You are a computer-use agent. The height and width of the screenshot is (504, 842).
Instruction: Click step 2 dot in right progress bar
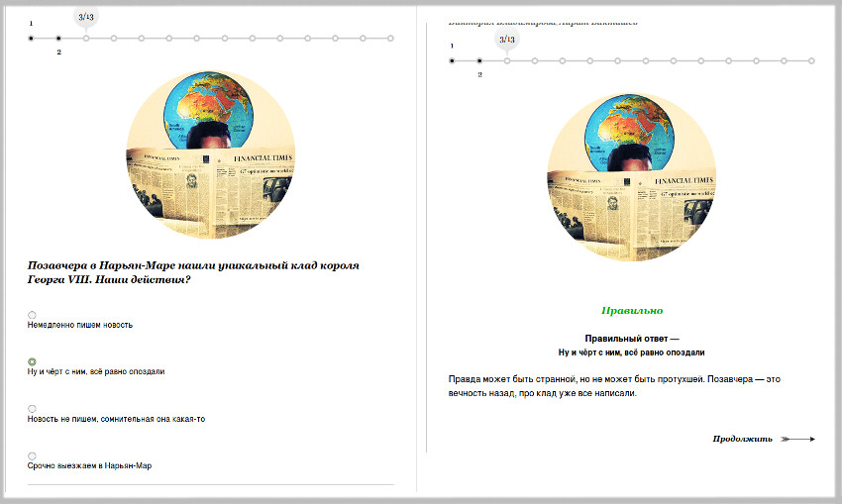tap(479, 61)
